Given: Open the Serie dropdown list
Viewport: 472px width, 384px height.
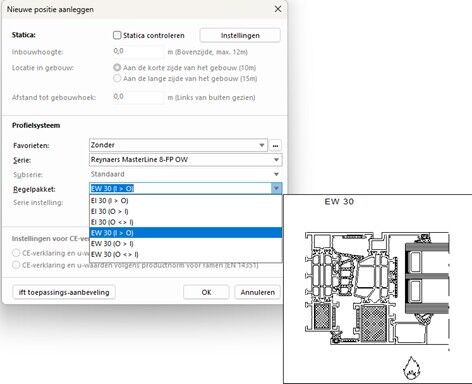Looking at the screenshot, I should click(276, 160).
